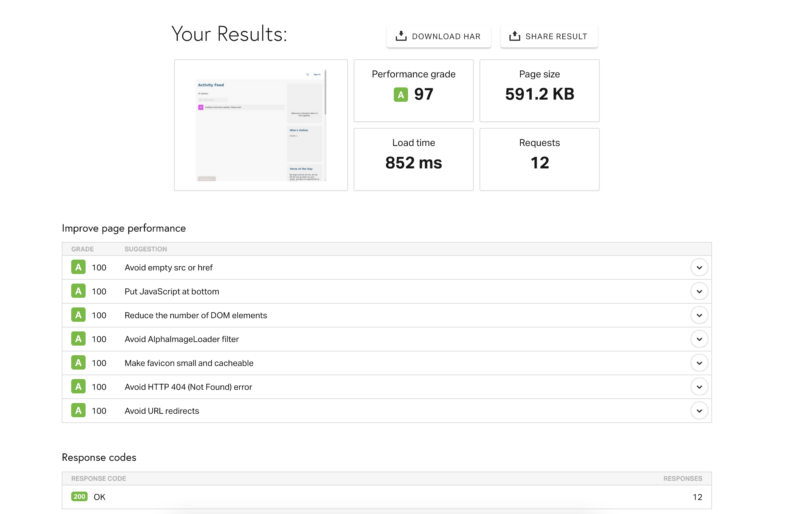This screenshot has width=800, height=514.
Task: Click the A badge for Avoid URL redirects
Action: [x=78, y=410]
